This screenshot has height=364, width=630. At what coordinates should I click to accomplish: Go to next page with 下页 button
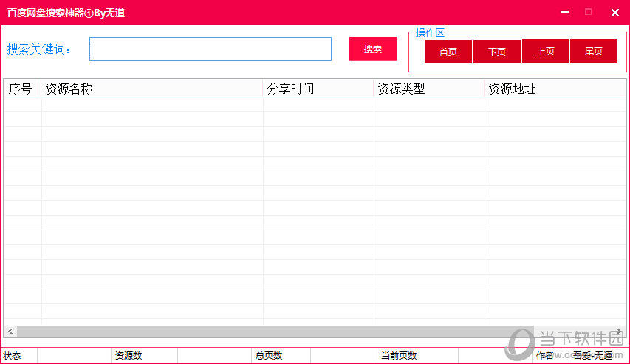click(x=496, y=52)
